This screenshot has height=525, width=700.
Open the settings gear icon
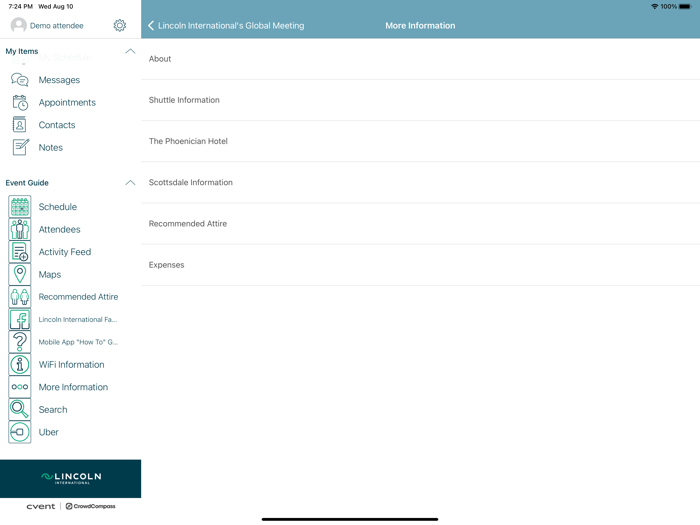[119, 25]
